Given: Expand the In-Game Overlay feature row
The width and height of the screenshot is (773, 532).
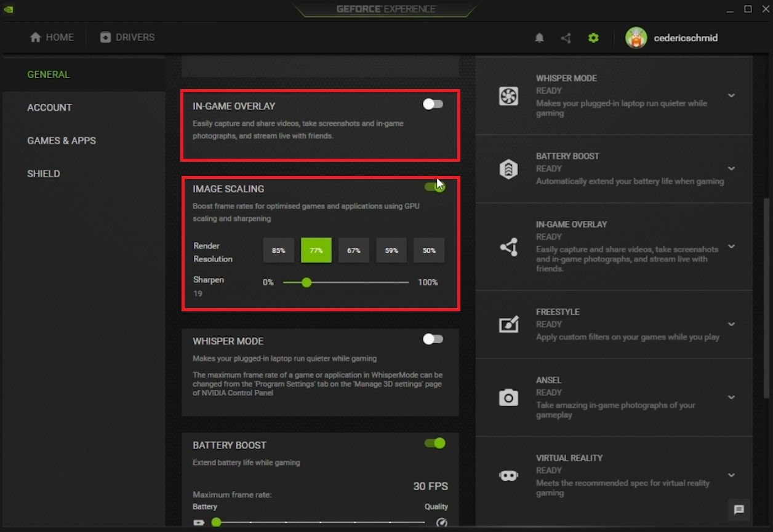Looking at the screenshot, I should pyautogui.click(x=731, y=247).
